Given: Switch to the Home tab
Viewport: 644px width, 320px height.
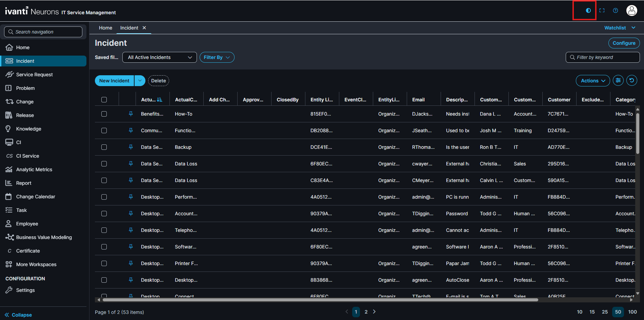Looking at the screenshot, I should click(x=105, y=28).
